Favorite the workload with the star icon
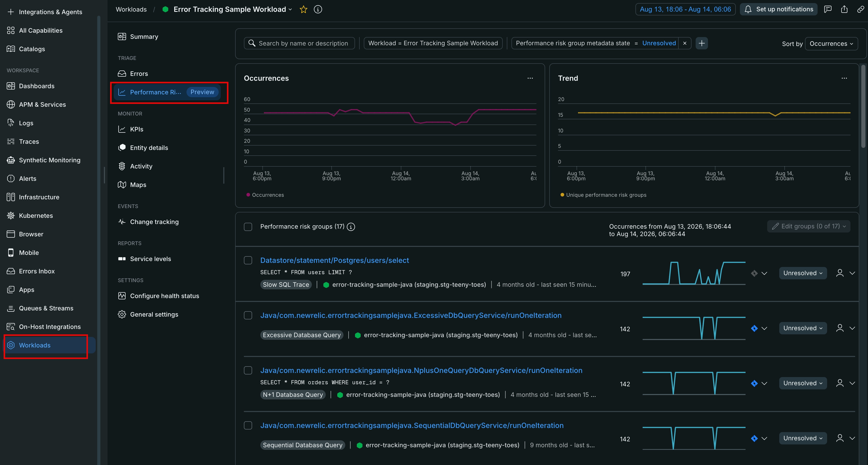 click(x=303, y=10)
